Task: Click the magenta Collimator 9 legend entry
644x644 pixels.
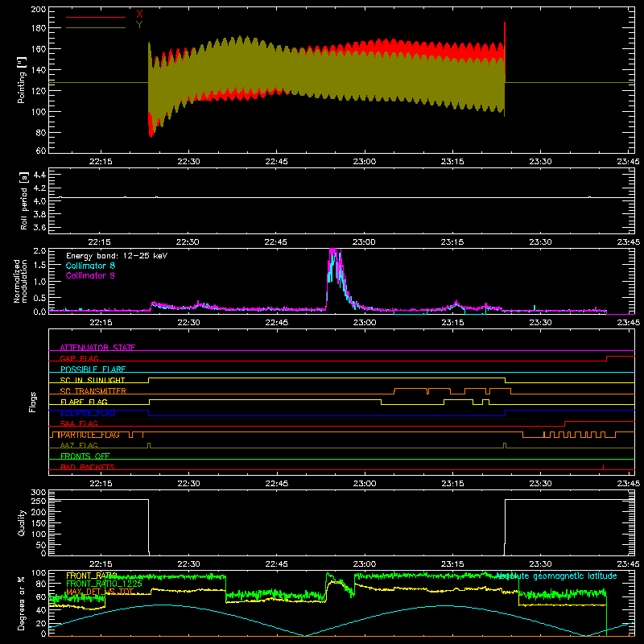Action: pyautogui.click(x=90, y=275)
